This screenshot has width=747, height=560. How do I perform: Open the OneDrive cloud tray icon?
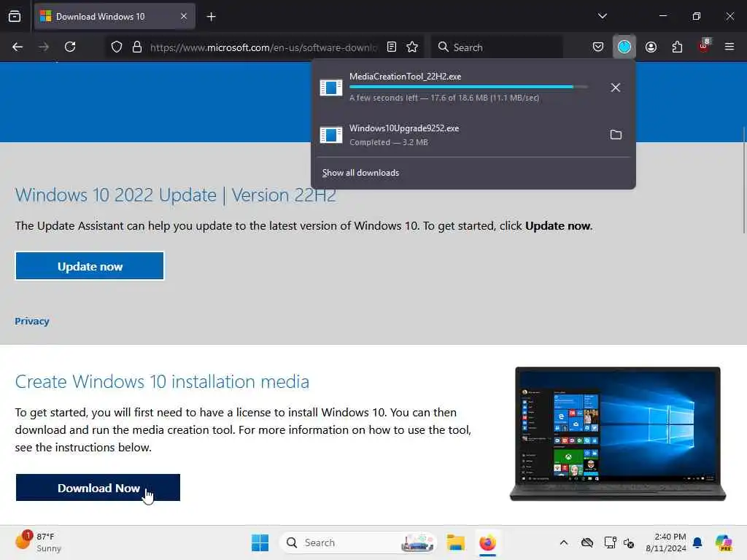pyautogui.click(x=587, y=542)
